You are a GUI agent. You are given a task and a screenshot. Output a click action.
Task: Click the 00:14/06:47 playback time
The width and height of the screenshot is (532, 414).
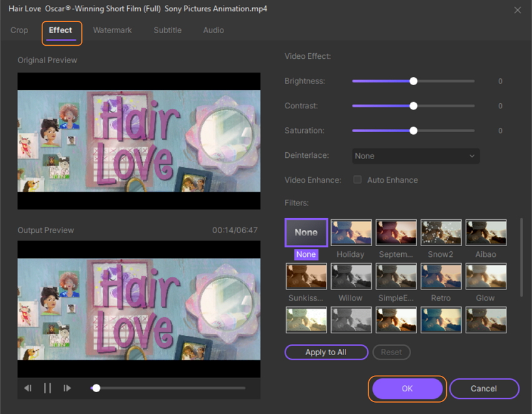click(235, 230)
